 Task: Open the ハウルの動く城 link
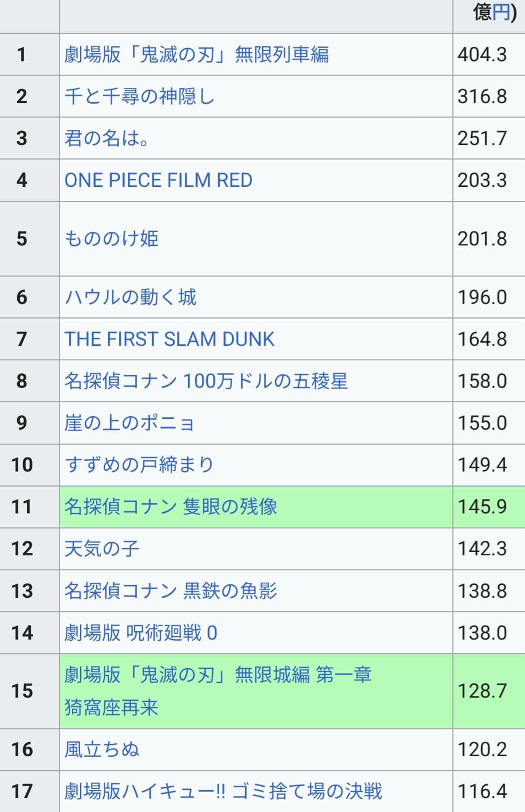tap(131, 297)
